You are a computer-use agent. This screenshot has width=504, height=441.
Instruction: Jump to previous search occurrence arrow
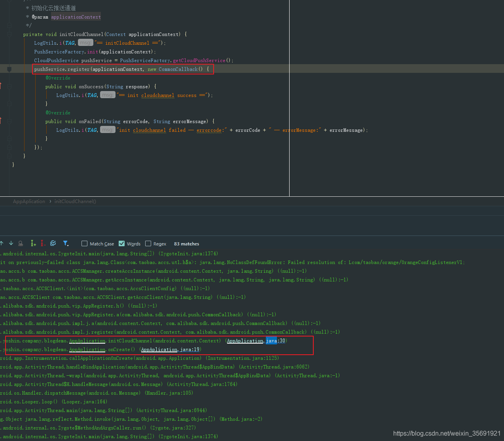[x=2, y=243]
